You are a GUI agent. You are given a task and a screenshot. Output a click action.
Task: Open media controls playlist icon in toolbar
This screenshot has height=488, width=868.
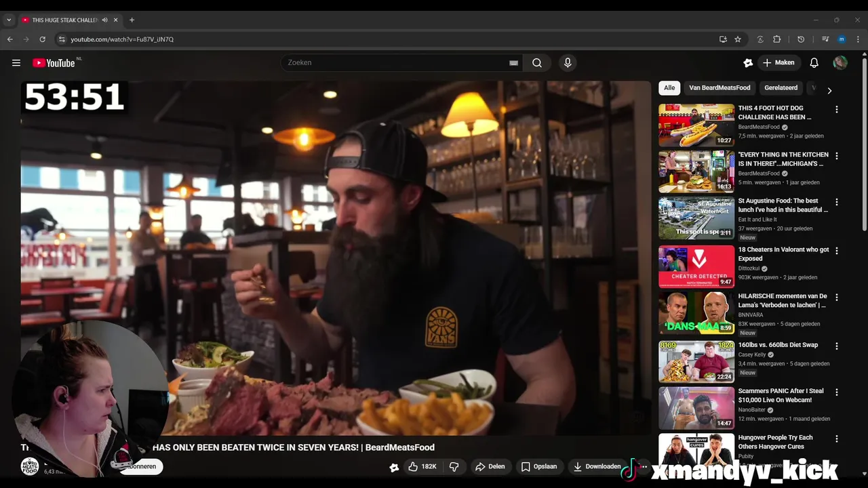click(x=825, y=39)
